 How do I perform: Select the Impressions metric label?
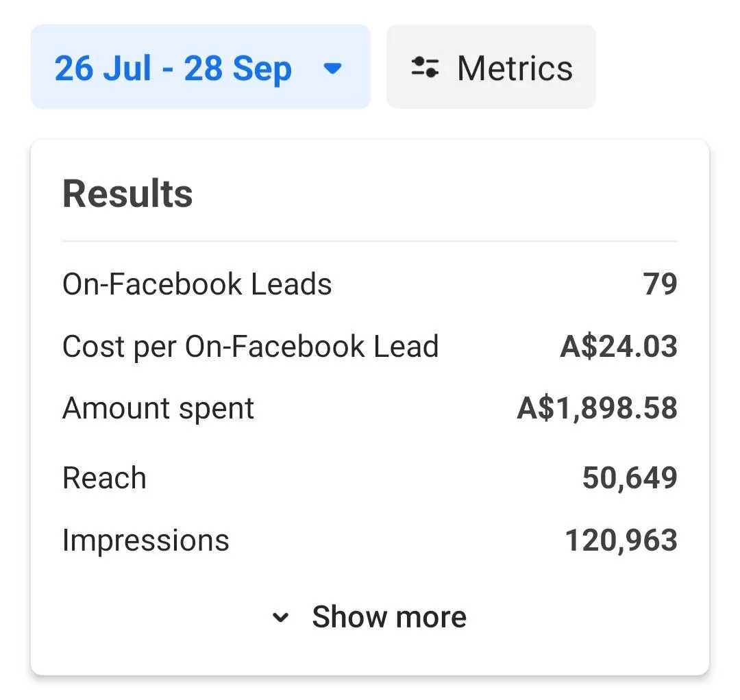tap(146, 540)
